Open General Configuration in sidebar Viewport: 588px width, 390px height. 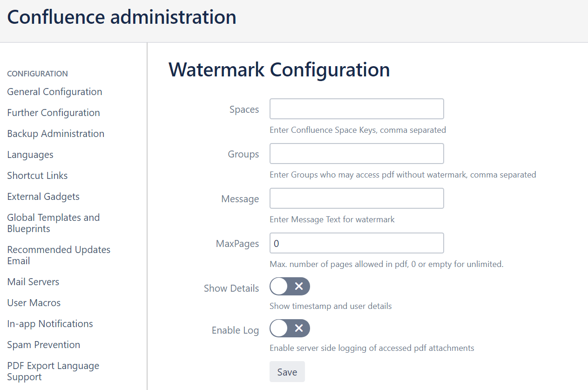pyautogui.click(x=54, y=92)
